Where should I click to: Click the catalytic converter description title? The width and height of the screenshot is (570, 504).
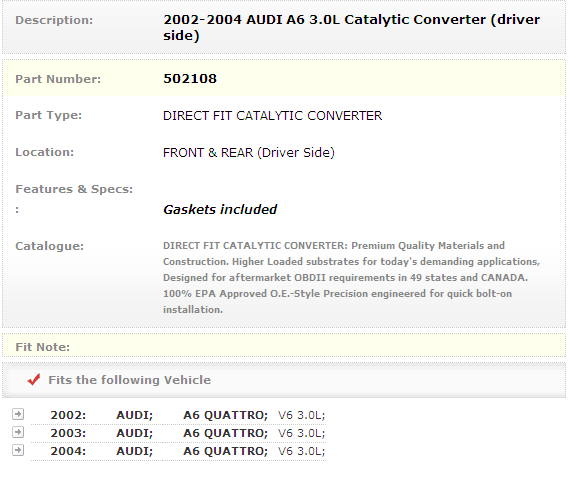click(351, 27)
